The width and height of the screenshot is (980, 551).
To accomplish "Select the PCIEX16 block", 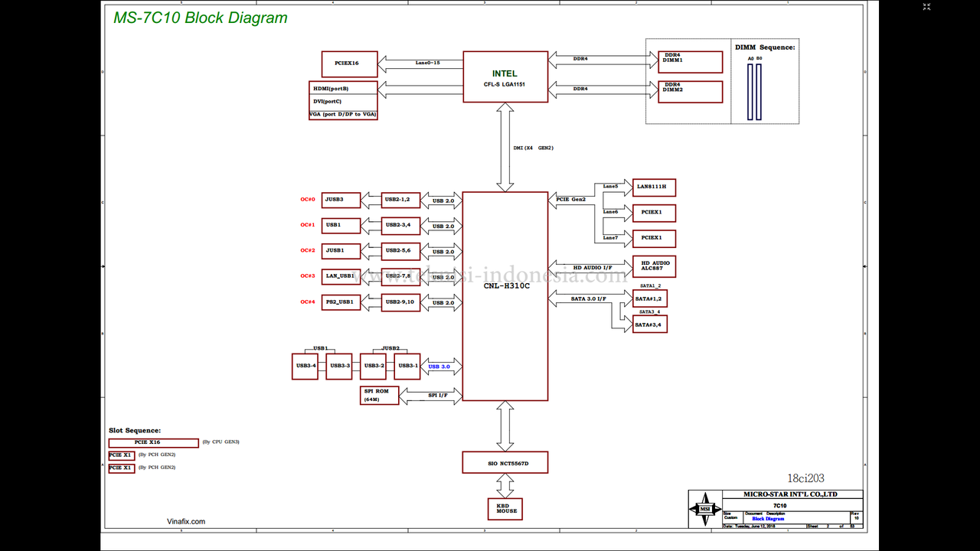I will point(350,63).
